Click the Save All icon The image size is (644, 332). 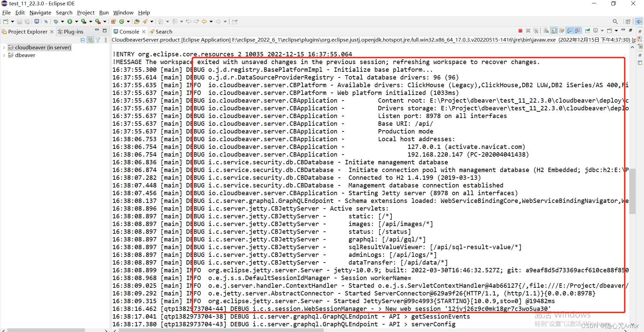(27, 21)
